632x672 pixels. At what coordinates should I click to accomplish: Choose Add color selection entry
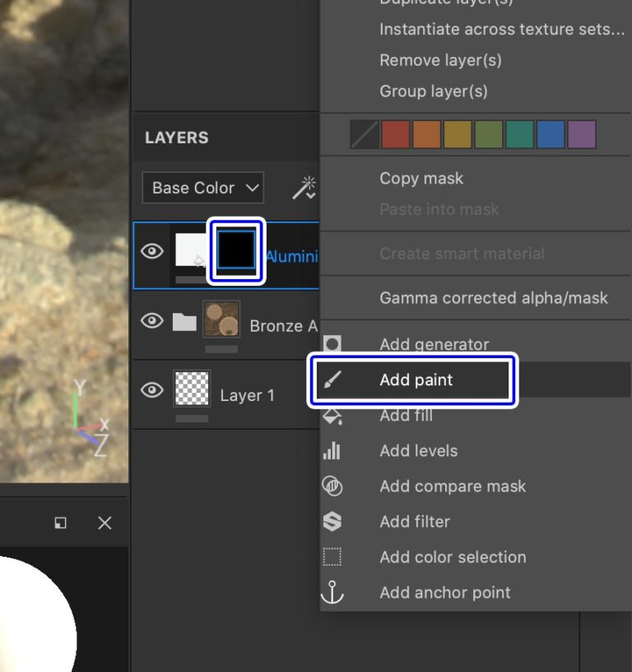tap(476, 558)
